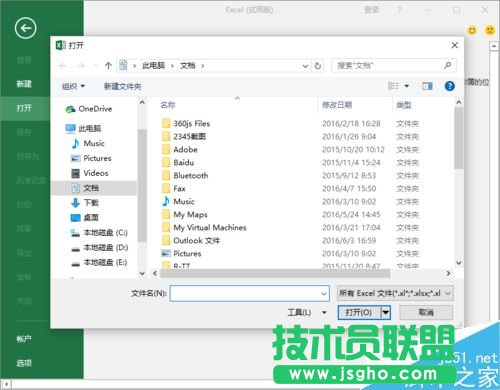Open the 工具(L) dropdown
Screen dimensions: 500x390
click(307, 313)
